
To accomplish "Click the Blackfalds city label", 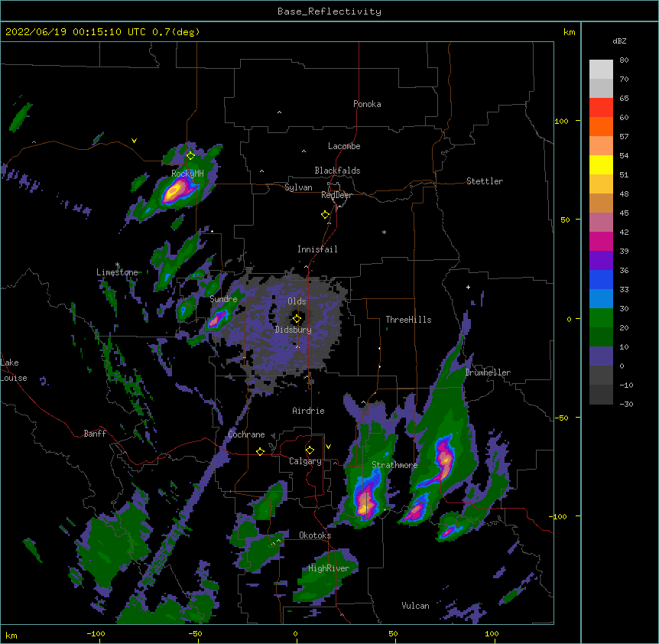I will (x=337, y=171).
